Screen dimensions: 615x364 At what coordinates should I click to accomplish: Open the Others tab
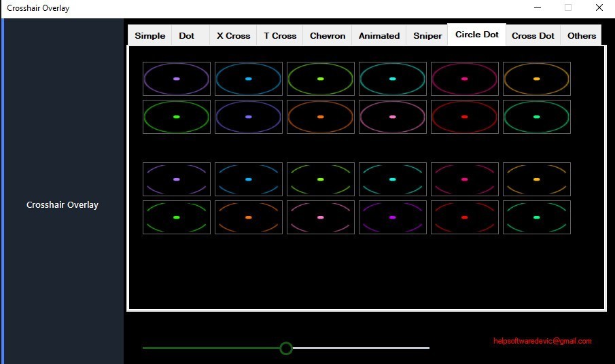[581, 36]
